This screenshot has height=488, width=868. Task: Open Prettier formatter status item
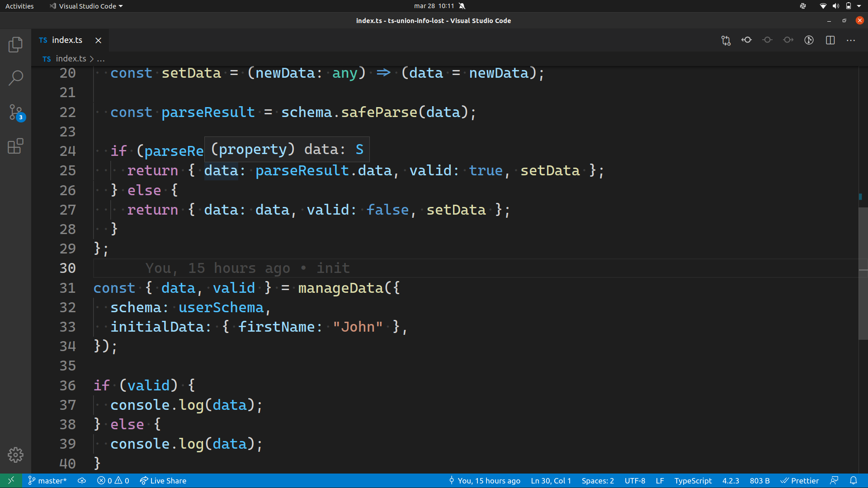pyautogui.click(x=800, y=480)
